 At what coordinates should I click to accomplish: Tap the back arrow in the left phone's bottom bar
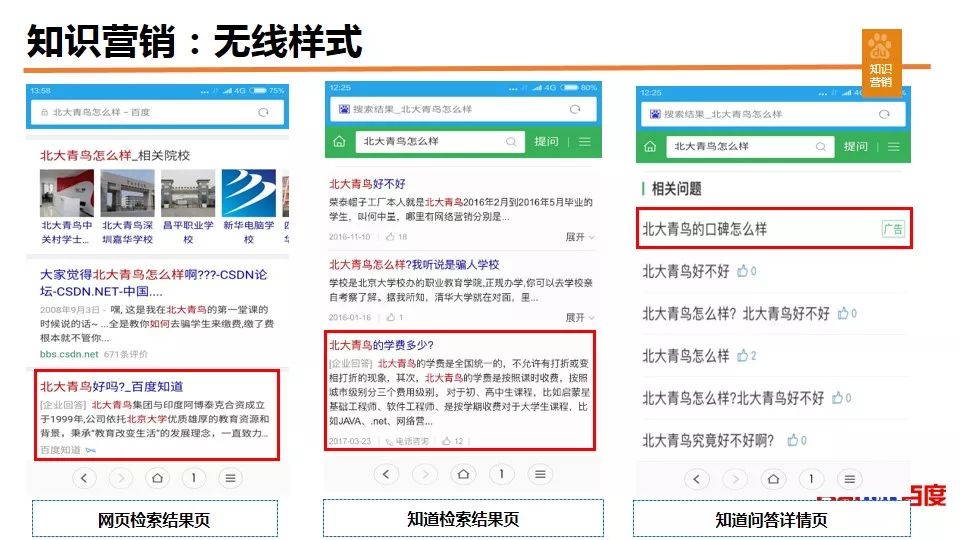click(84, 478)
